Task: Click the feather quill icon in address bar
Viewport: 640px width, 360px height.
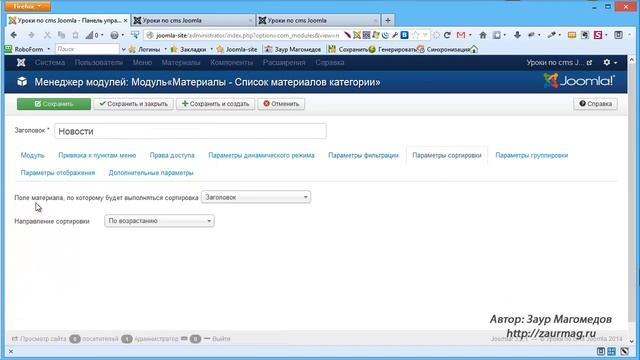Action: pos(347,35)
